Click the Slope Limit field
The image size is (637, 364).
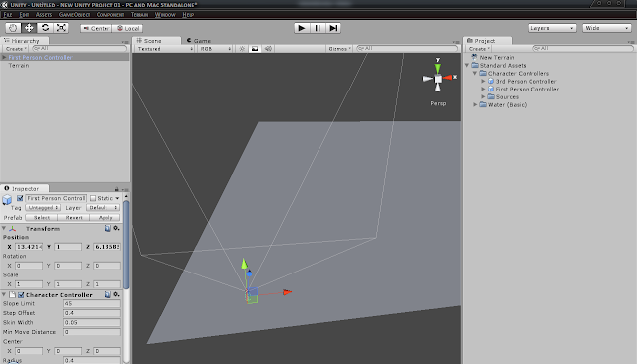pos(92,303)
